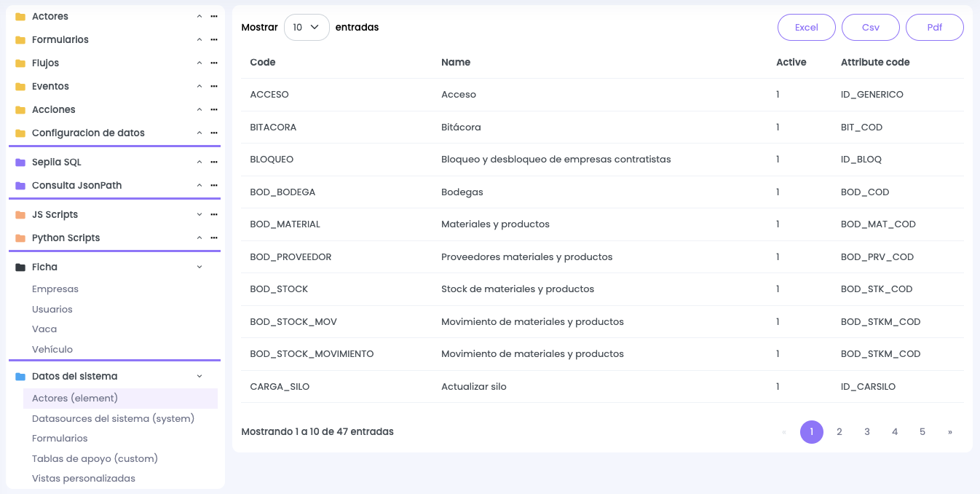Open the three-dot menu for Consulta JsonPath
The image size is (980, 494).
pos(214,185)
